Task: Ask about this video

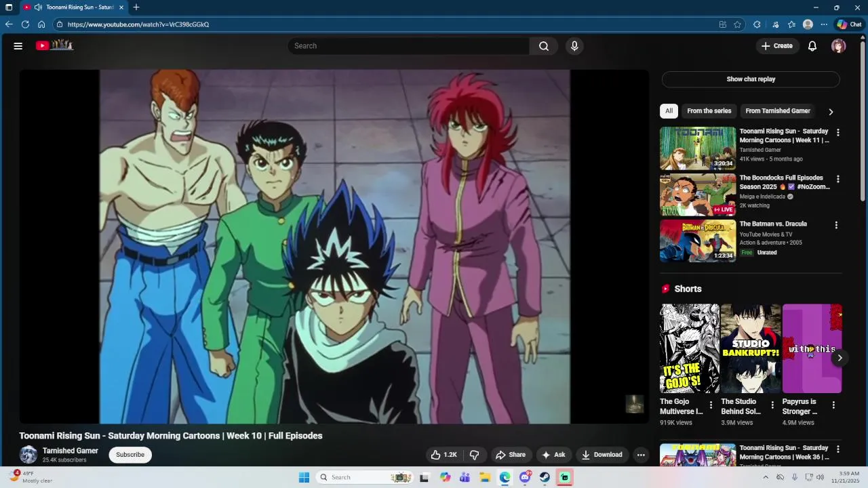Action: [x=553, y=455]
